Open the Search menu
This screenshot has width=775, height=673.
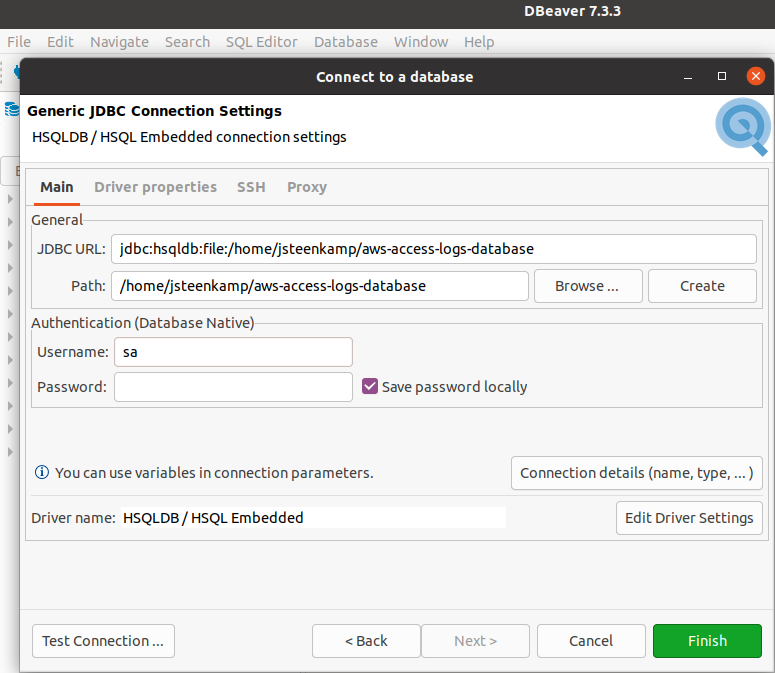(x=187, y=42)
